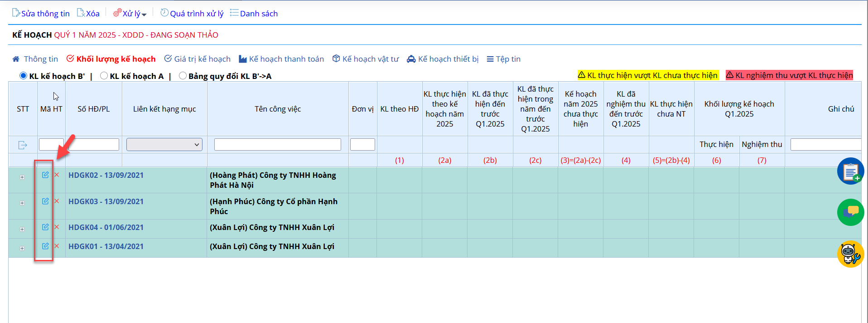
Task: Click the export icon in filter row
Action: click(x=23, y=145)
